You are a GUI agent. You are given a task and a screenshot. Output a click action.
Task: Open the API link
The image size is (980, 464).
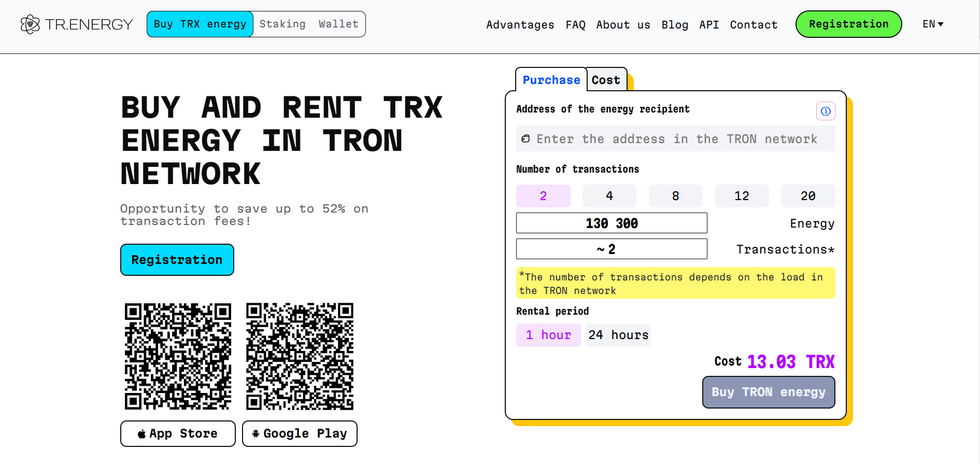(x=709, y=25)
